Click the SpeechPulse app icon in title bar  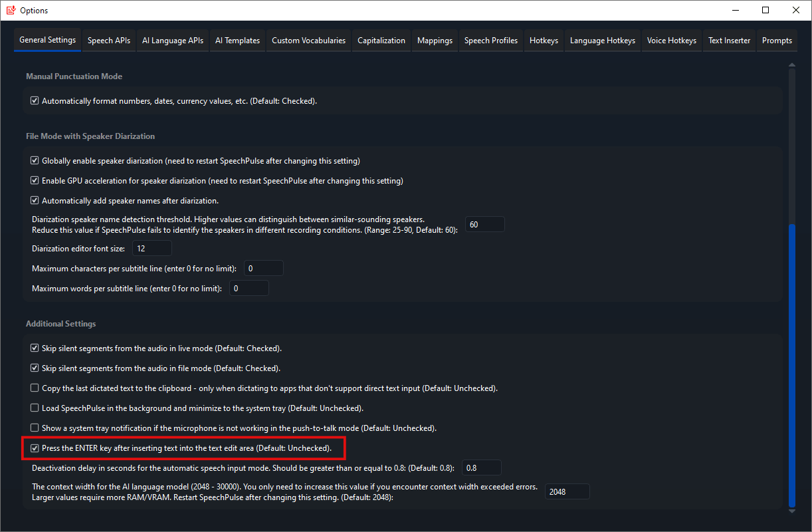pyautogui.click(x=10, y=10)
